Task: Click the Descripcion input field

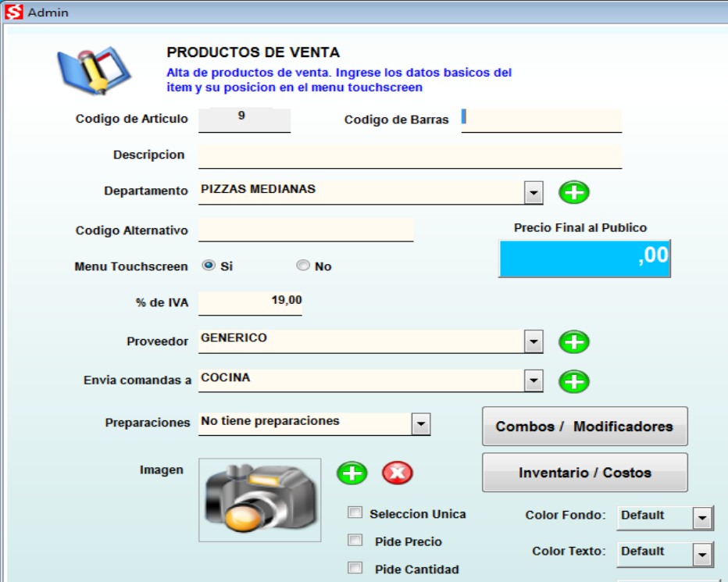Action: 410,156
